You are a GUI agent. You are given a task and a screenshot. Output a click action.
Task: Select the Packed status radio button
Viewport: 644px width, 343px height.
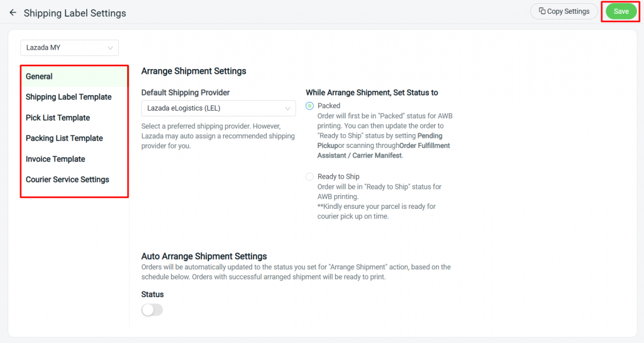[309, 106]
